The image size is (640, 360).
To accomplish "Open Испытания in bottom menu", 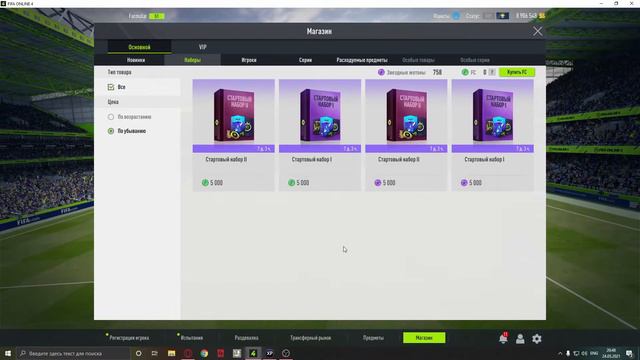I will tap(191, 338).
